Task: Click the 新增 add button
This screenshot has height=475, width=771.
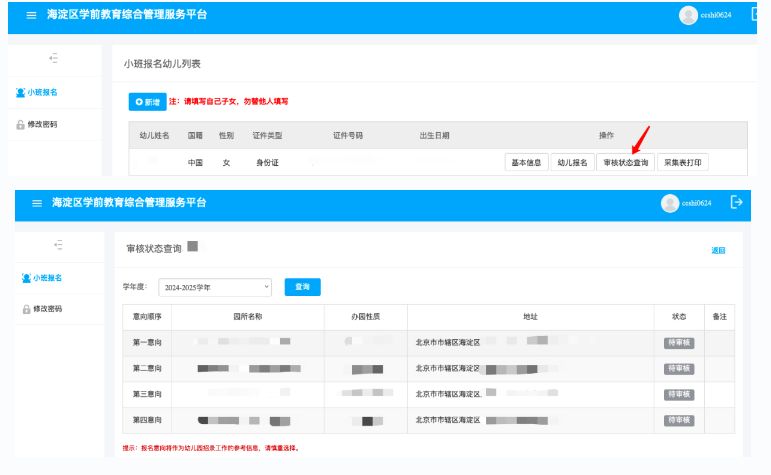Action: coord(148,102)
